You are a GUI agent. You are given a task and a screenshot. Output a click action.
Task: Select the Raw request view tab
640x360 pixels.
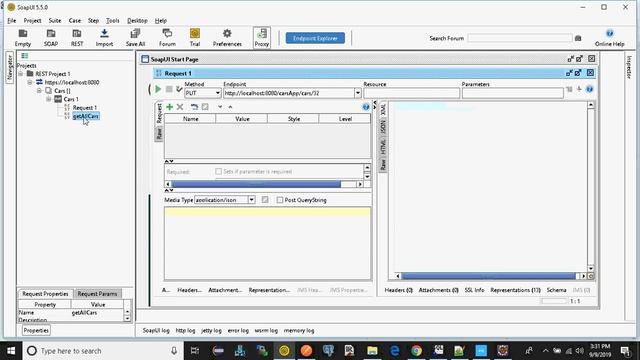tap(159, 133)
